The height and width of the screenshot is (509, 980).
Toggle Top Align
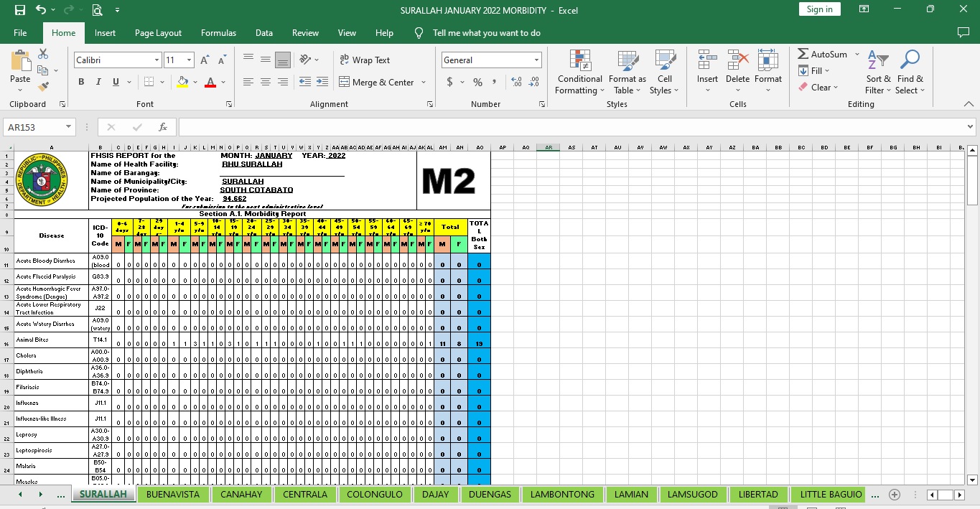(248, 60)
